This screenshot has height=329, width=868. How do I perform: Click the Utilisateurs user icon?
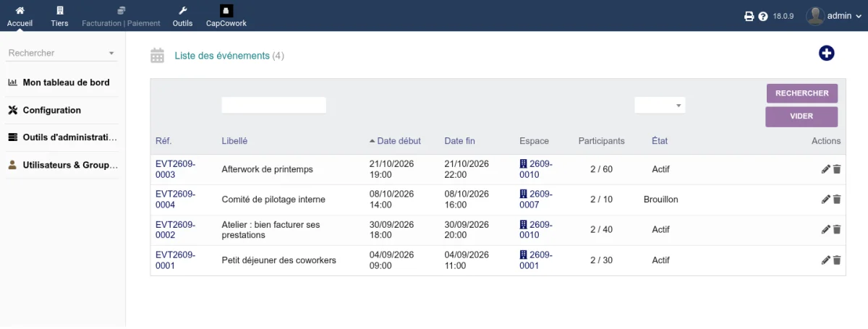(x=12, y=165)
